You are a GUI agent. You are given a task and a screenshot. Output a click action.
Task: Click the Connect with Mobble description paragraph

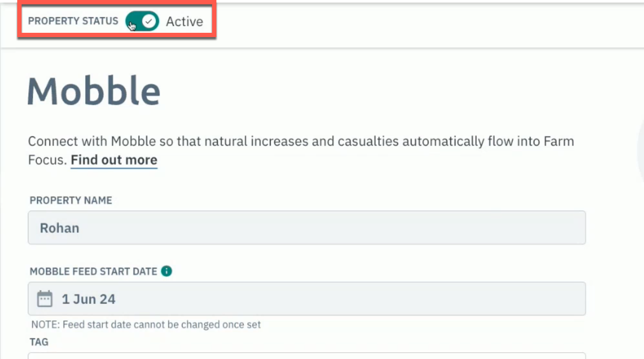(x=301, y=151)
